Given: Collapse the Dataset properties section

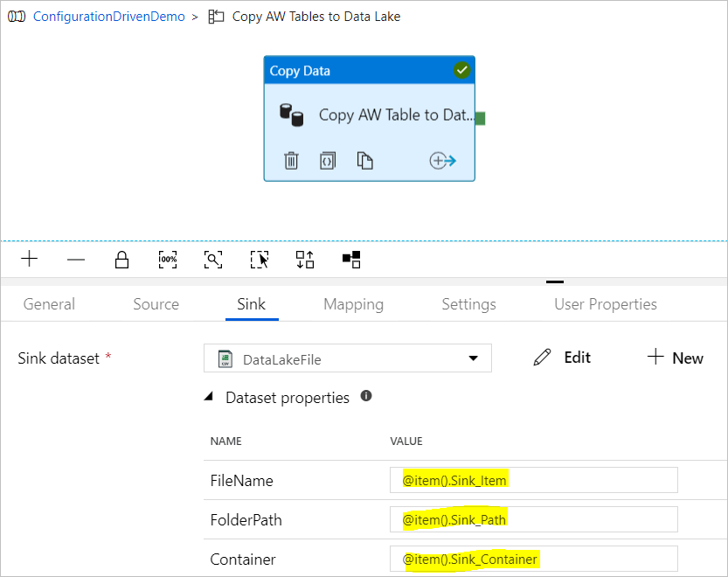Looking at the screenshot, I should point(209,396).
